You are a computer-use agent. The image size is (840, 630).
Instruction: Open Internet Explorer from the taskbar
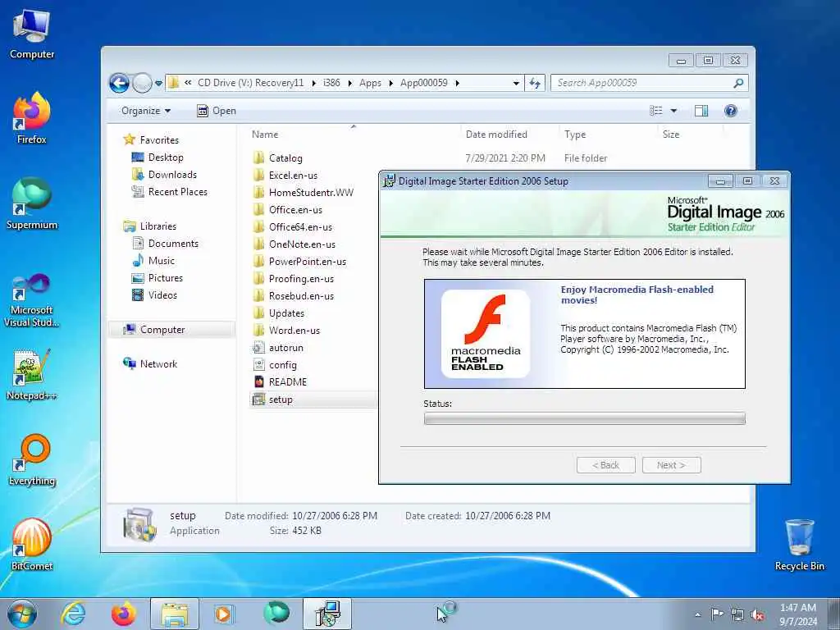click(73, 614)
